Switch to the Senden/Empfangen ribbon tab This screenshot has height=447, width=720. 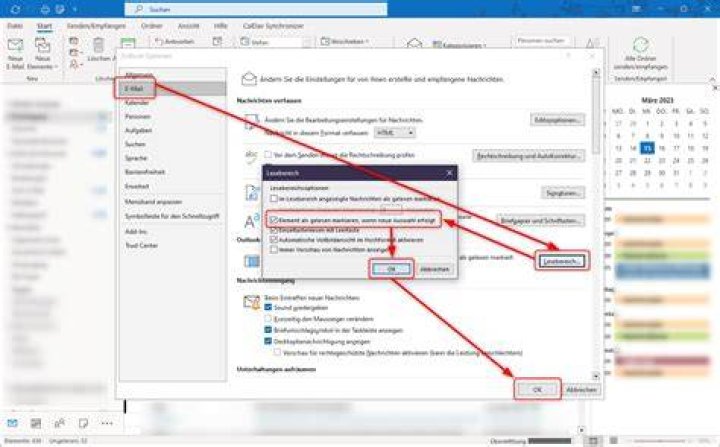point(96,26)
